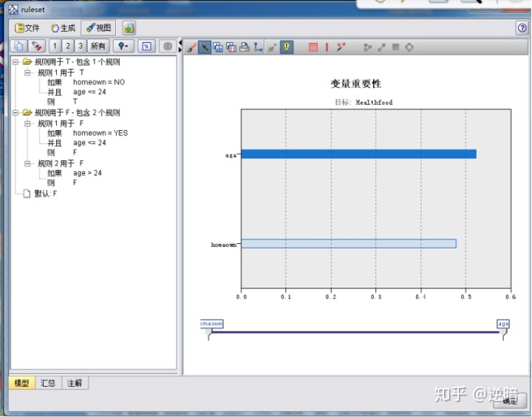Viewport: 532px width, 417px height.
Task: Click the print chart icon
Action: 245,47
